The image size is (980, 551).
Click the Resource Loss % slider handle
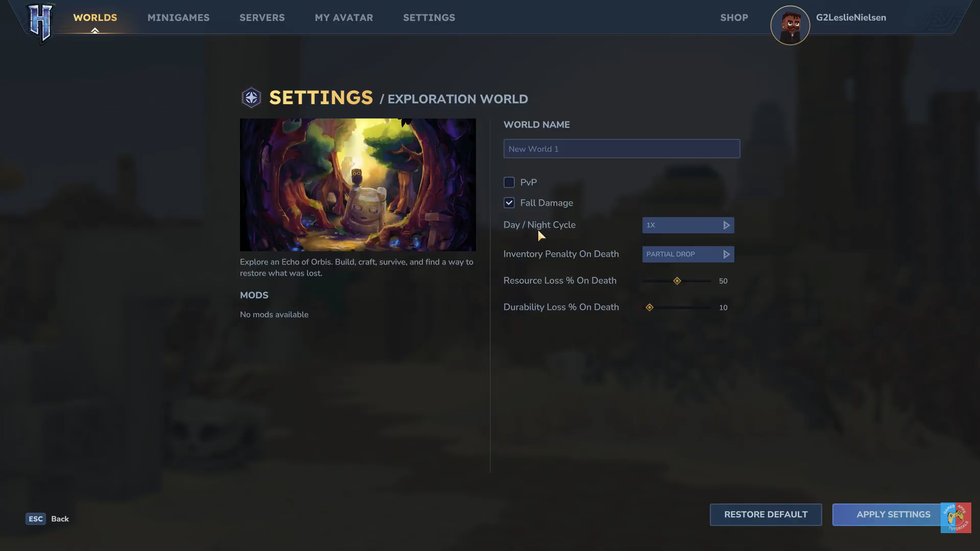pyautogui.click(x=677, y=281)
